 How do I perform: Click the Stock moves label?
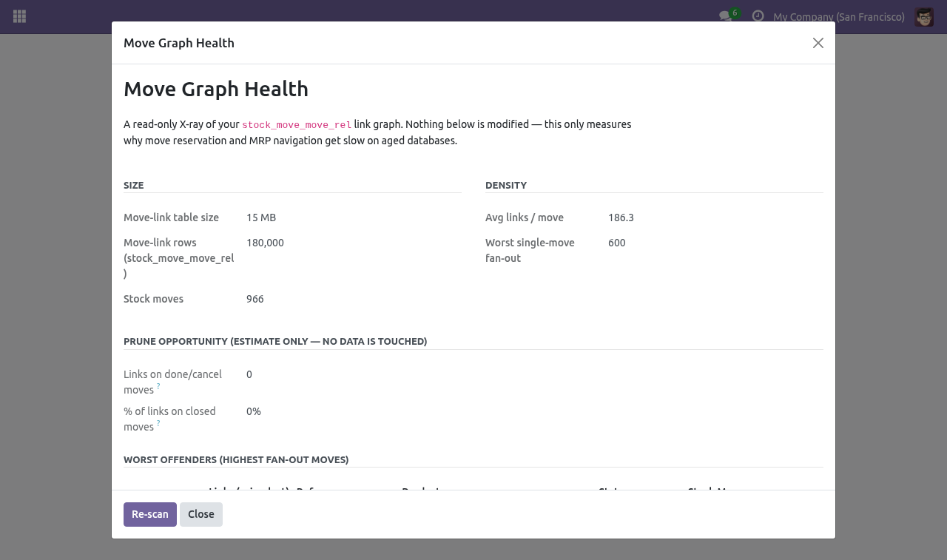click(153, 299)
